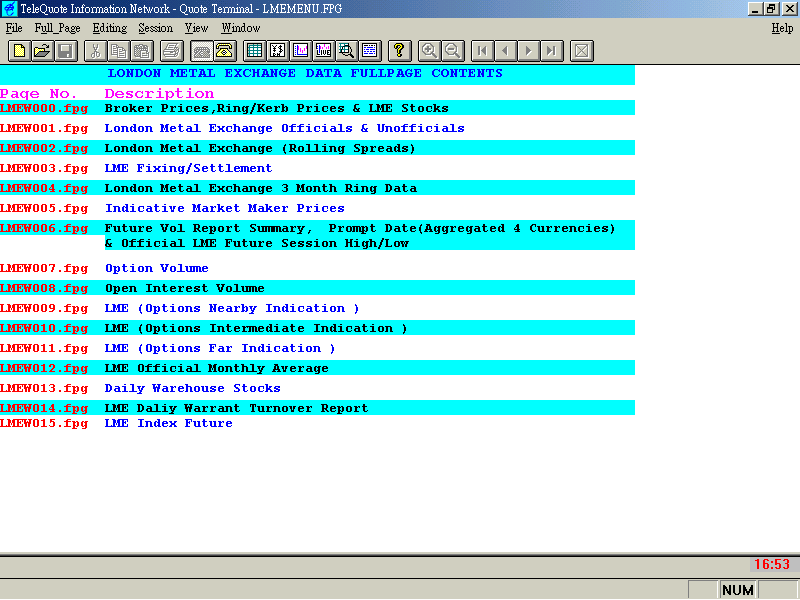Image resolution: width=800 pixels, height=600 pixels.
Task: Open page LMEW008.fpg
Action: point(44,288)
